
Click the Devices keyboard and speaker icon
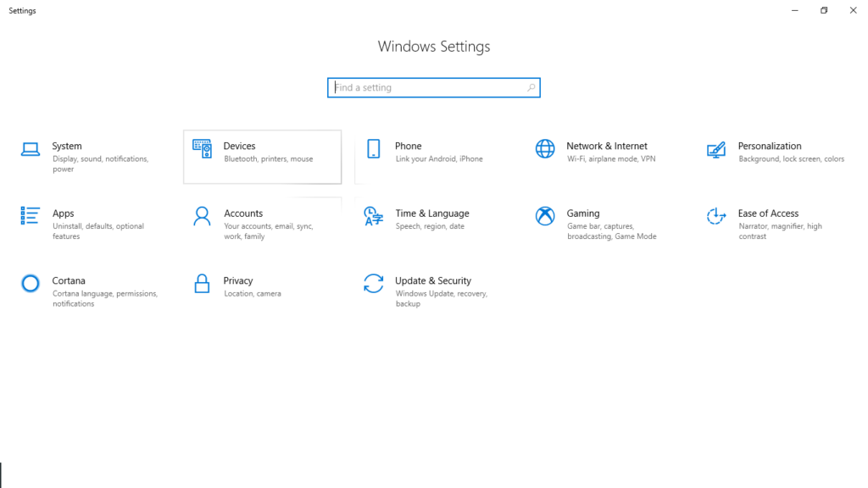(202, 149)
